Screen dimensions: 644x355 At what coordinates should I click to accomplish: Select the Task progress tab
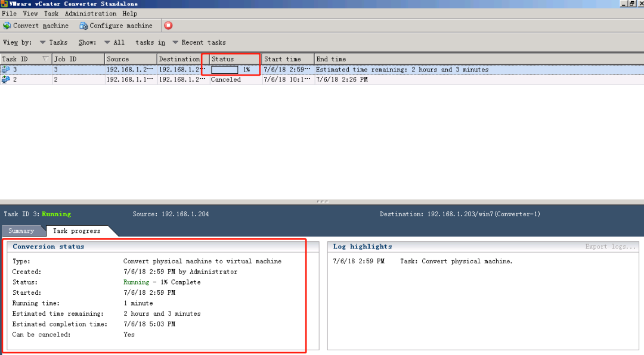pos(76,231)
